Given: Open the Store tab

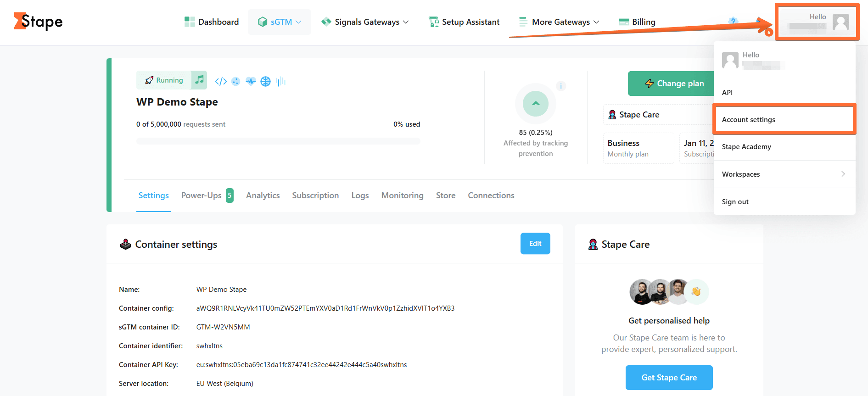Looking at the screenshot, I should tap(446, 195).
